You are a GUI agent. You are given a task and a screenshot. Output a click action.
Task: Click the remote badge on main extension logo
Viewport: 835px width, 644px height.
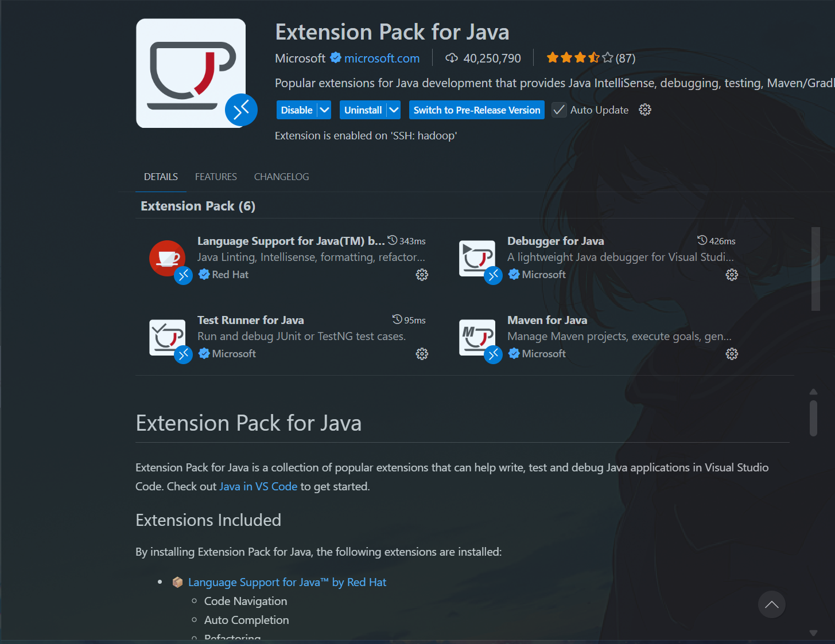point(241,110)
